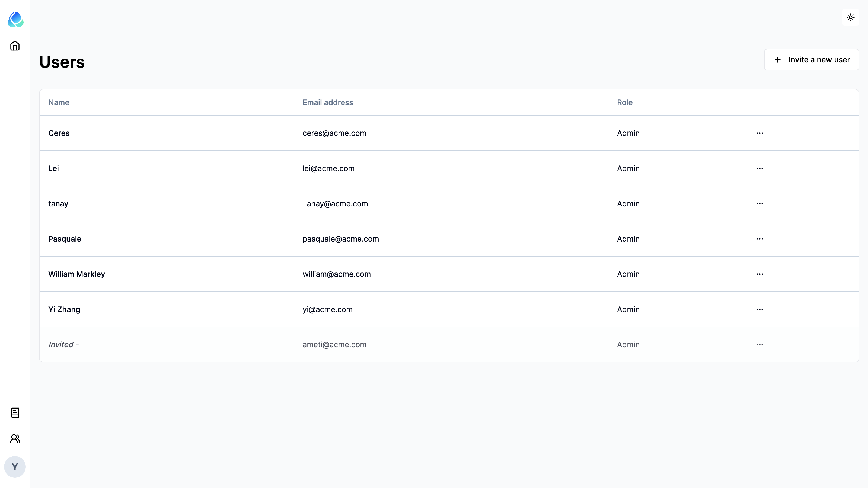Click the Admin role for Pasquale
The image size is (868, 488).
coord(628,239)
